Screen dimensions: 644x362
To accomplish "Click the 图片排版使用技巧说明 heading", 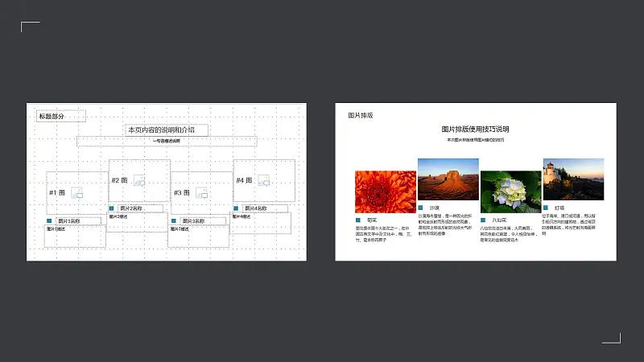I will (475, 130).
